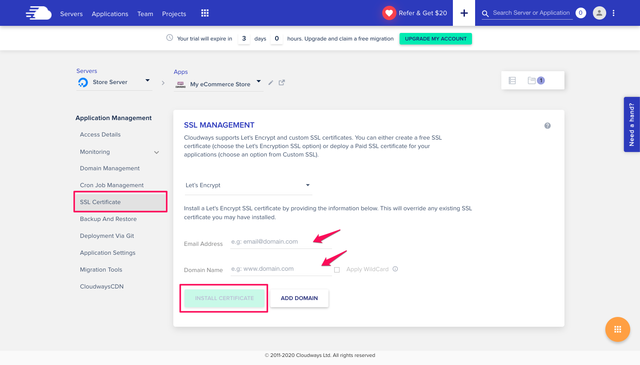Image resolution: width=640 pixels, height=365 pixels.
Task: Click the SSL MANAGEMENT title
Action: tap(219, 125)
